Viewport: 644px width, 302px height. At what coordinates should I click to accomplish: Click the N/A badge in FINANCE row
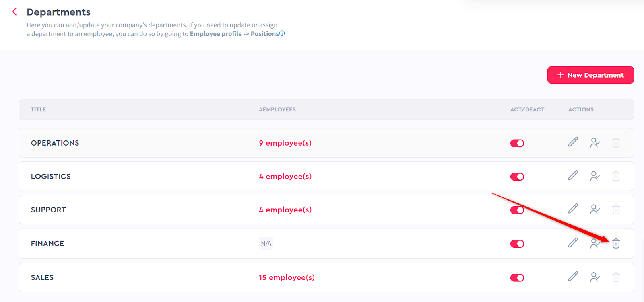(x=266, y=244)
